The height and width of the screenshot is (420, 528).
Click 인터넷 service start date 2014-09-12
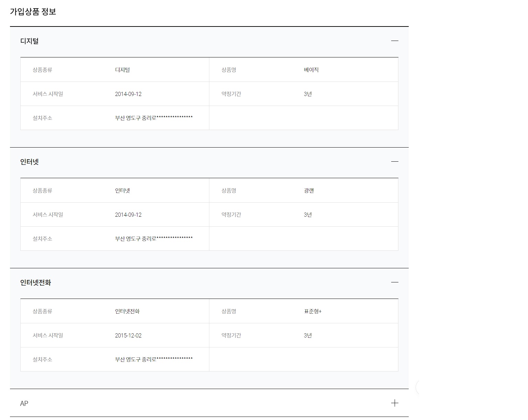128,215
